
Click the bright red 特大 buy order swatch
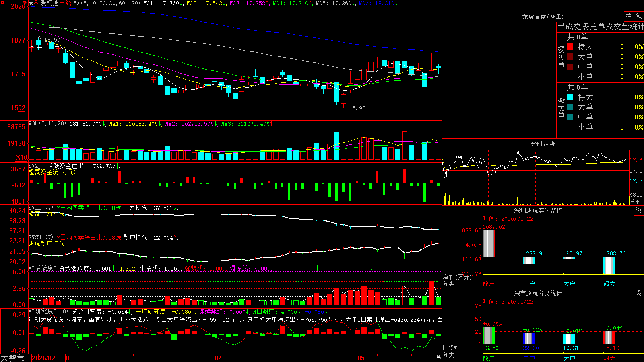pyautogui.click(x=570, y=47)
